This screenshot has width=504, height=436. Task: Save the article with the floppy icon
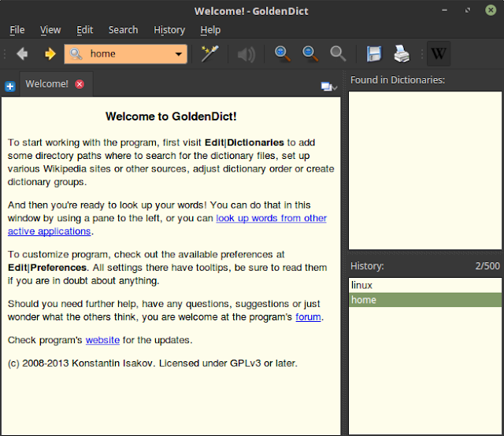click(x=374, y=54)
